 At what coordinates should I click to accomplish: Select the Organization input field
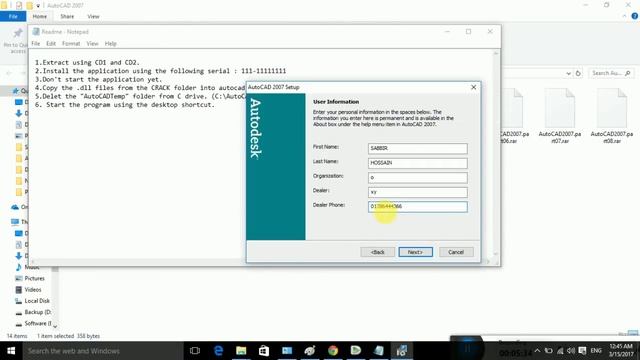pyautogui.click(x=418, y=178)
